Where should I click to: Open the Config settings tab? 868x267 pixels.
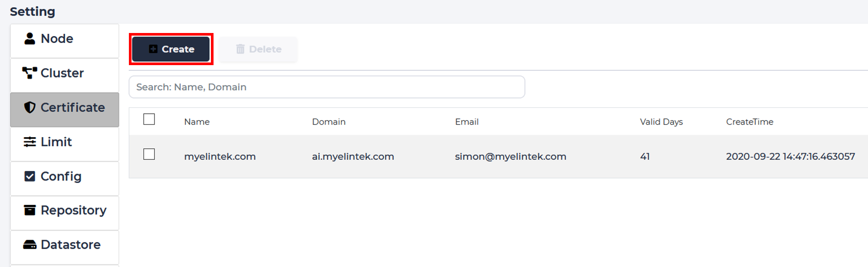65,178
